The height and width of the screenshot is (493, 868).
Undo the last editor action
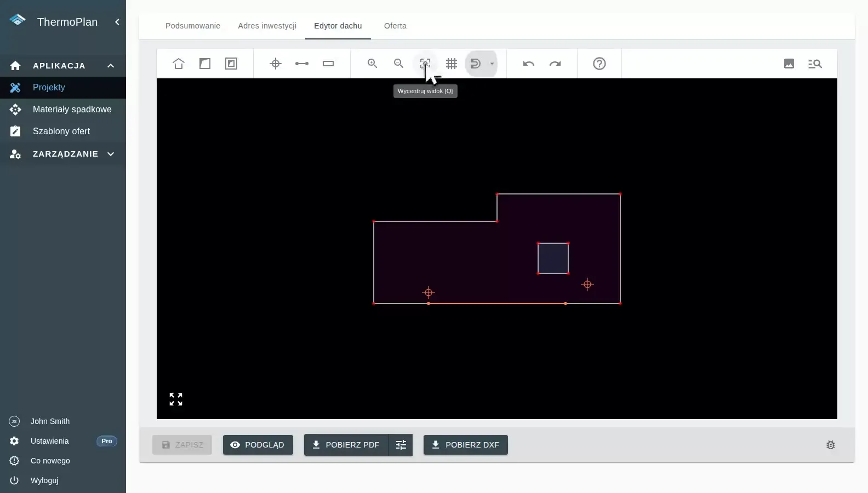tap(529, 64)
